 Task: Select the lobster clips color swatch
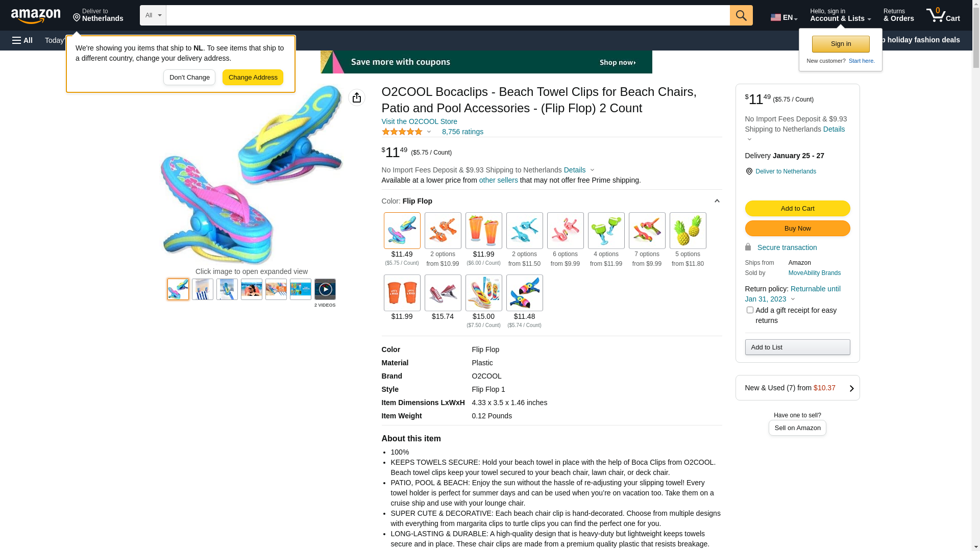click(x=443, y=231)
